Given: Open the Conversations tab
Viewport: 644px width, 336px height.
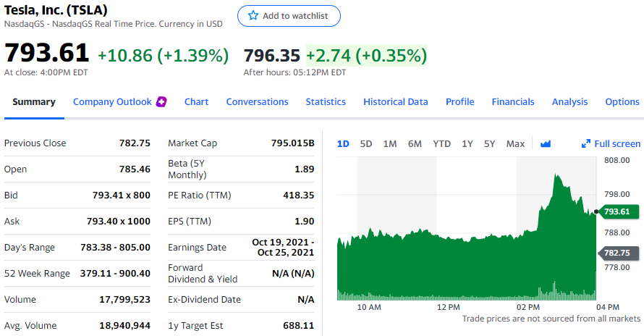Looking at the screenshot, I should [x=257, y=102].
